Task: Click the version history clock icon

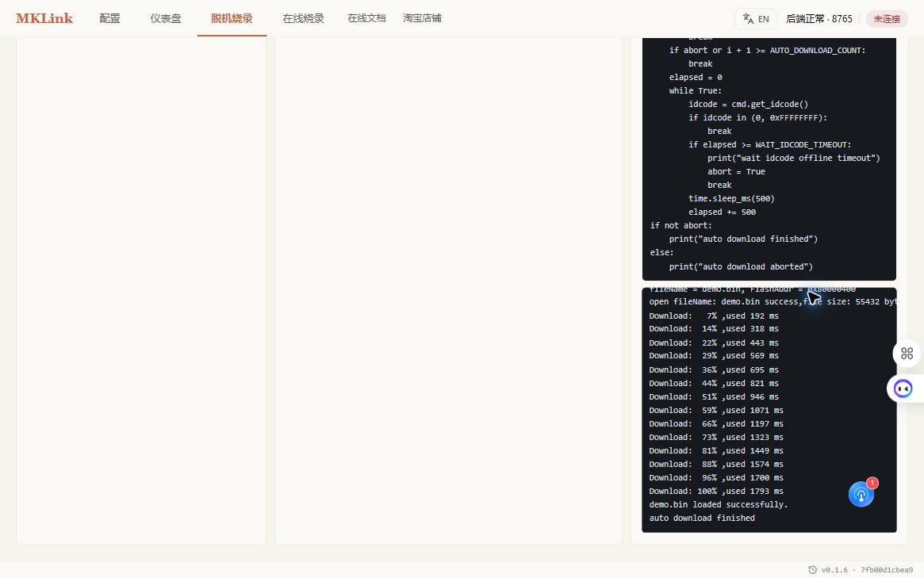Action: click(x=813, y=570)
